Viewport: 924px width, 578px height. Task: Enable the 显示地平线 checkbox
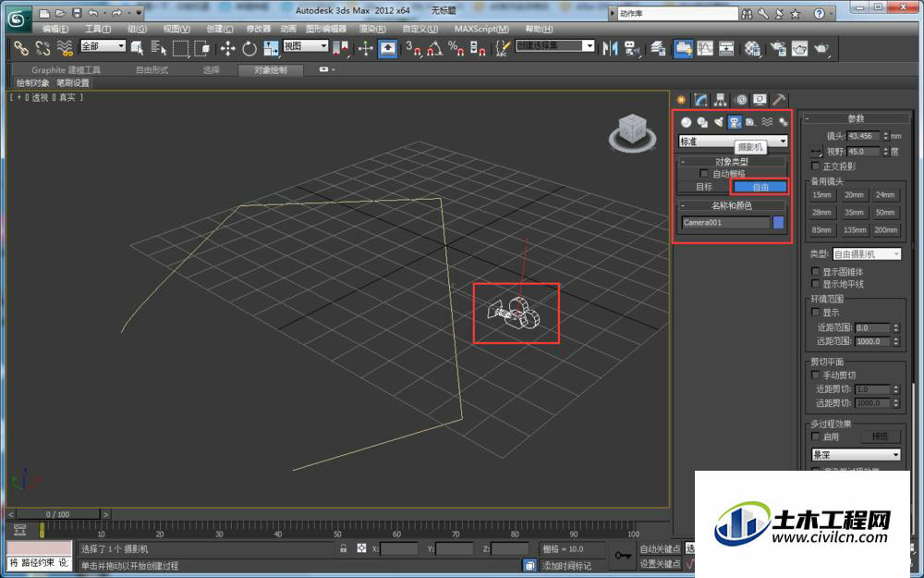pos(816,284)
